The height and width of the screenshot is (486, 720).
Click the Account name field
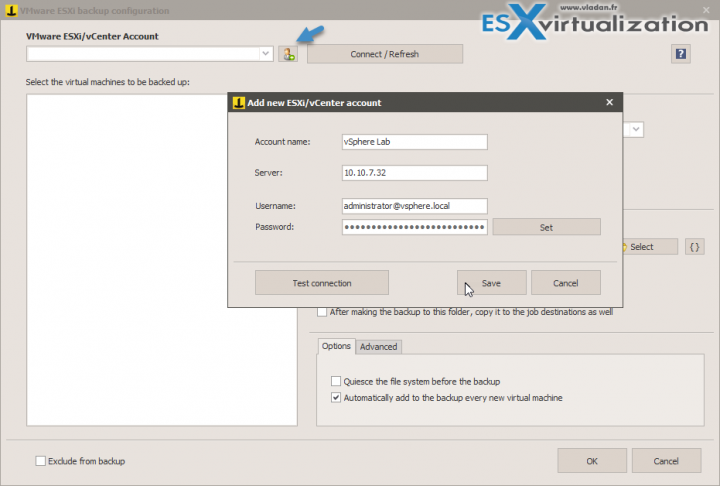point(414,142)
